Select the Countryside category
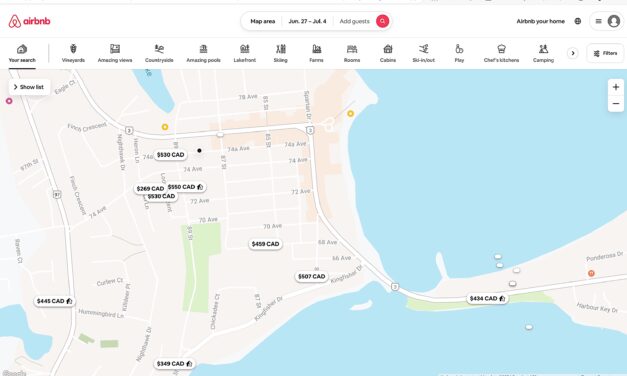This screenshot has height=376, width=627. click(x=159, y=54)
